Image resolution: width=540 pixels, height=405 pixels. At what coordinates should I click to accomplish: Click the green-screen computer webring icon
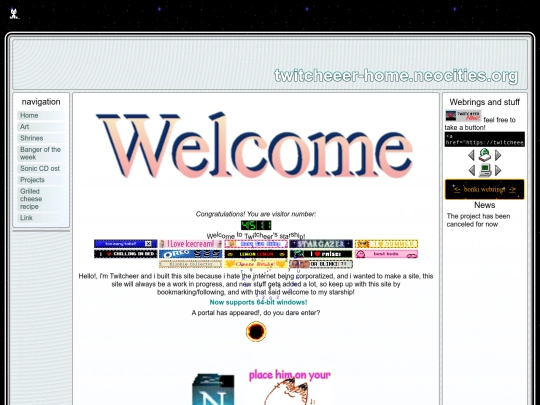[485, 170]
